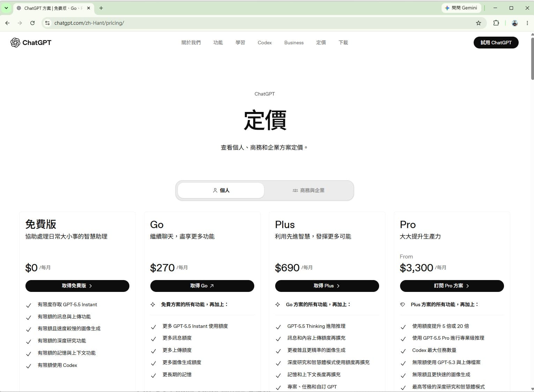Click the text 無限額使用 GPT-5.3 與上傳檔案
The image size is (534, 392).
pyautogui.click(x=446, y=362)
